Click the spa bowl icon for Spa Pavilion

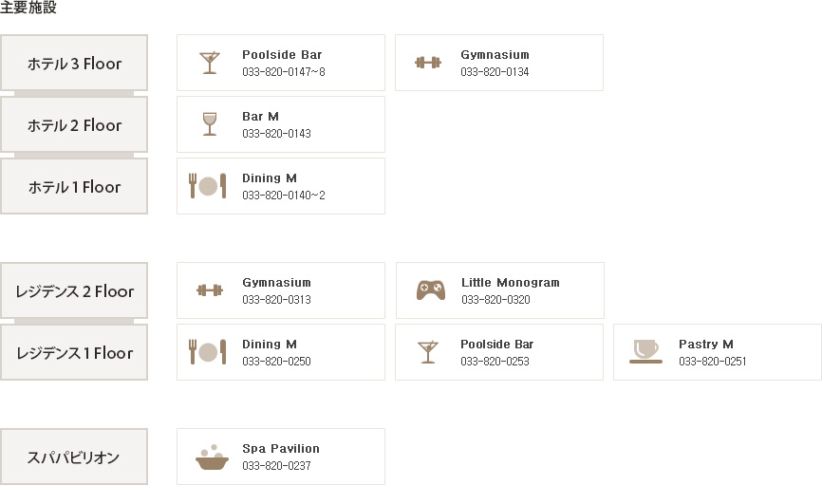[x=212, y=457]
